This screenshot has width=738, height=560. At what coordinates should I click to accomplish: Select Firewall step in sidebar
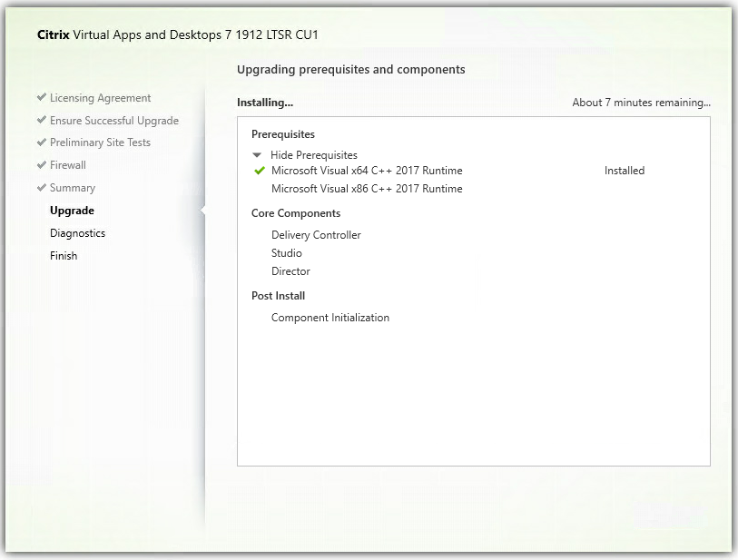pos(68,165)
